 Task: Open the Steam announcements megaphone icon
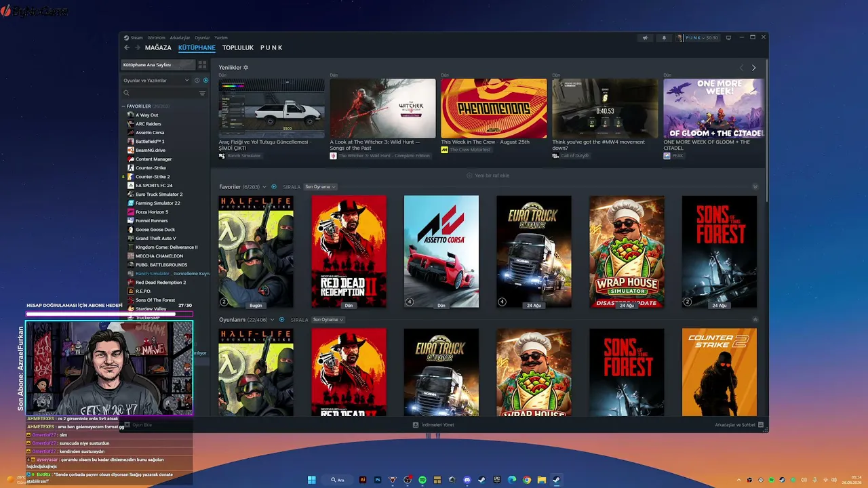(646, 37)
